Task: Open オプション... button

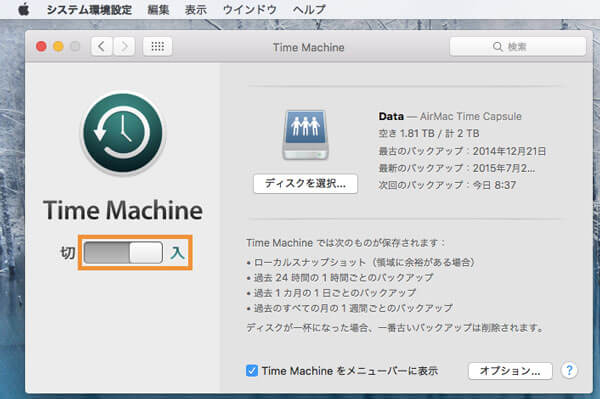Action: coord(510,371)
